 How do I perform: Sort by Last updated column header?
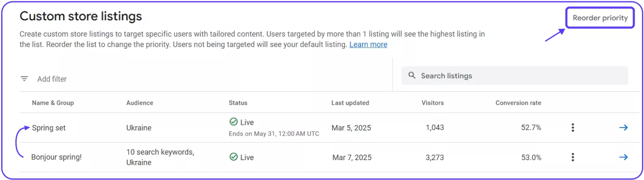click(x=350, y=103)
